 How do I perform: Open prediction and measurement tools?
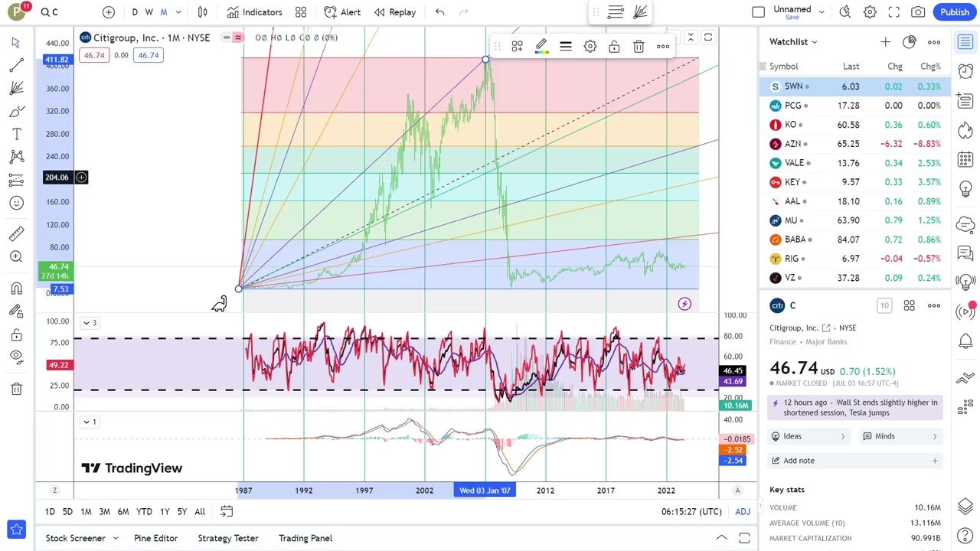coord(16,180)
